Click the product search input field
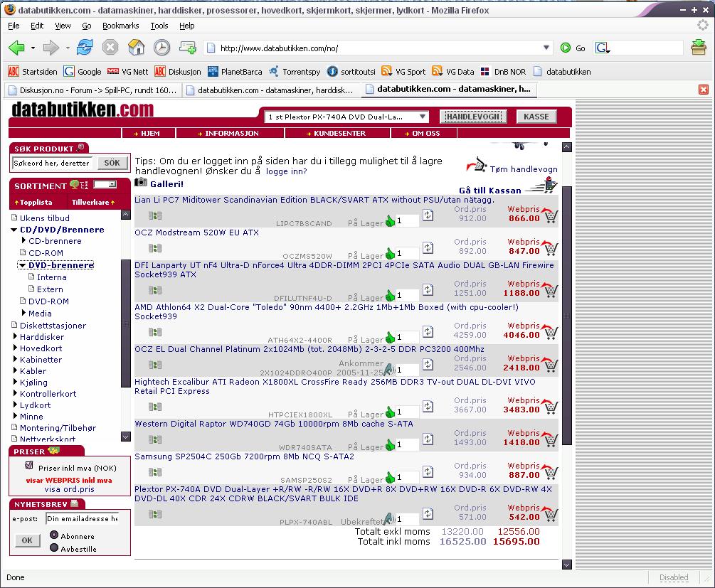The height and width of the screenshot is (588, 715). (x=52, y=163)
